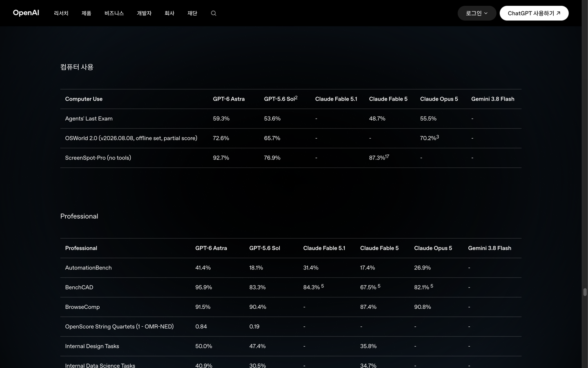The image size is (588, 368).
Task: Select the OSWorld 2.0 benchmark row label
Action: click(x=131, y=138)
